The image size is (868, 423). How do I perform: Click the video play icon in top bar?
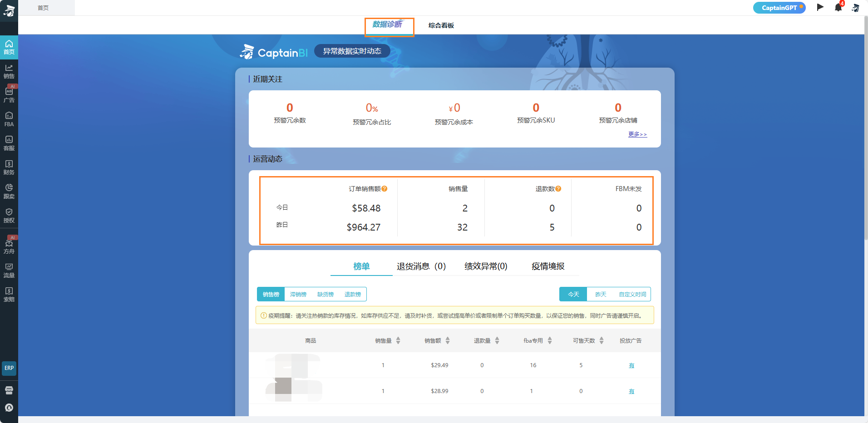tap(820, 7)
